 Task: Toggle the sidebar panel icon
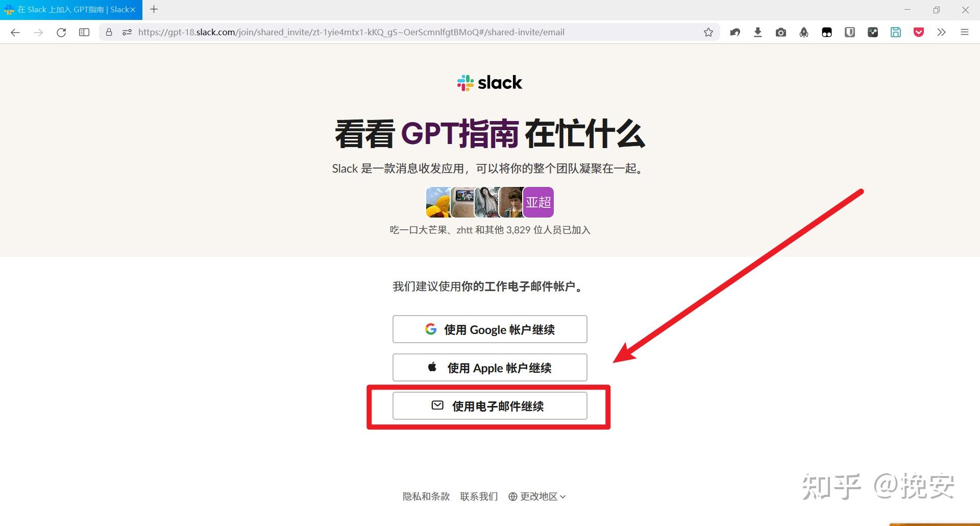click(x=84, y=32)
